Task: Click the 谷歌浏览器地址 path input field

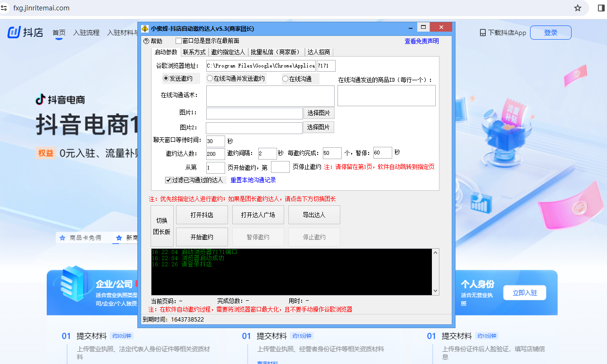Action: (261, 66)
